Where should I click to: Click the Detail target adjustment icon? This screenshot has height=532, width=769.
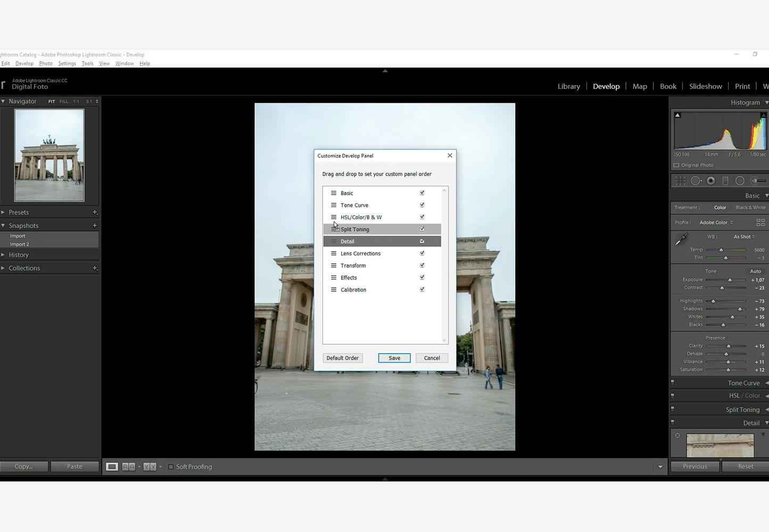pos(677,436)
